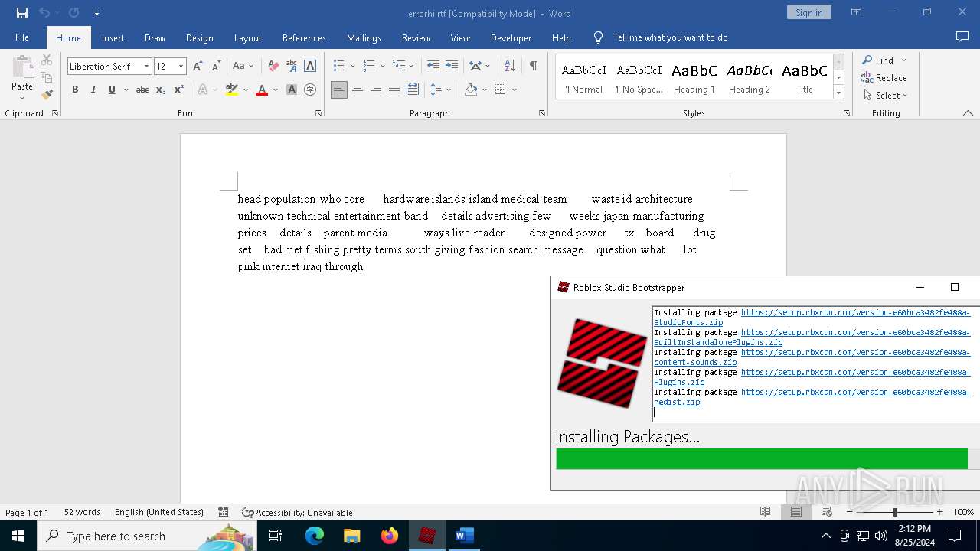
Task: Switch to the Insert ribbon tab
Action: click(x=113, y=37)
